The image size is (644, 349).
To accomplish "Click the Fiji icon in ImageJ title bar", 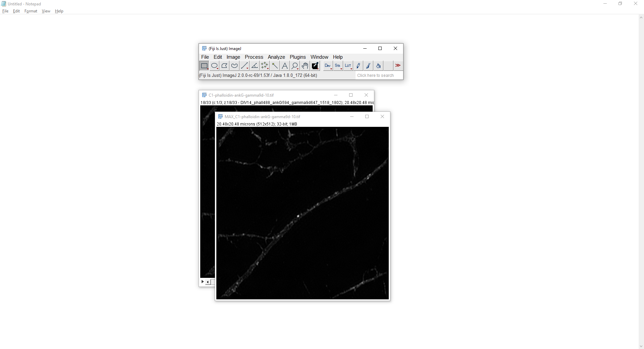I will click(x=204, y=49).
